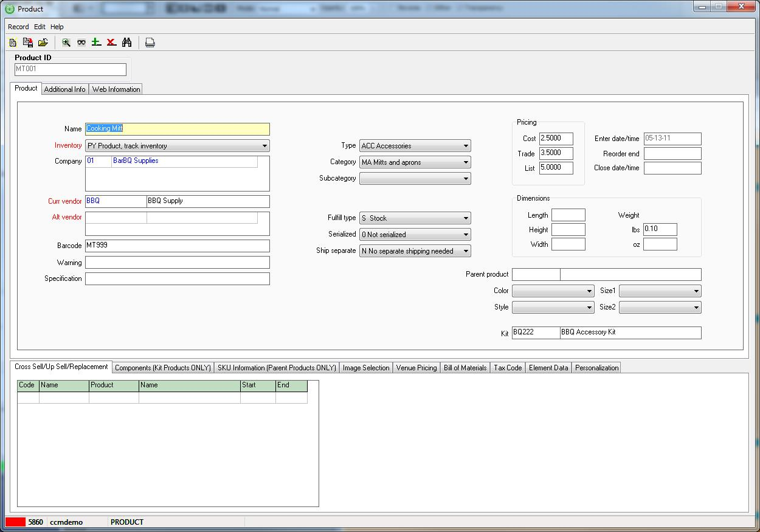This screenshot has width=760, height=532.
Task: Click the Weight oz field
Action: 660,244
